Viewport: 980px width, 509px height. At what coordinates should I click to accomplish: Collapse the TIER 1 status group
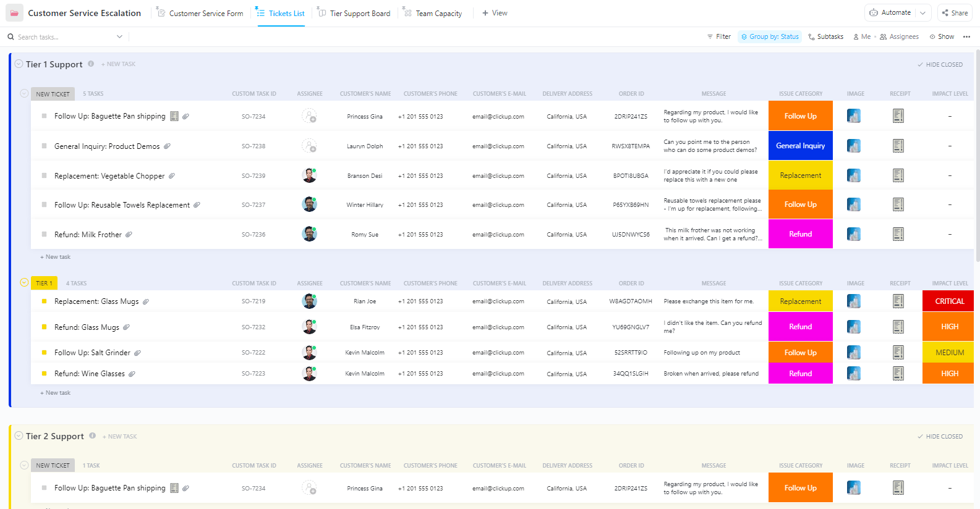click(24, 283)
